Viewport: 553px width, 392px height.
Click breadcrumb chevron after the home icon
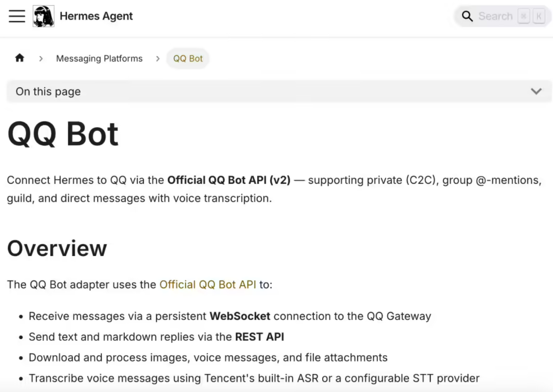[41, 59]
